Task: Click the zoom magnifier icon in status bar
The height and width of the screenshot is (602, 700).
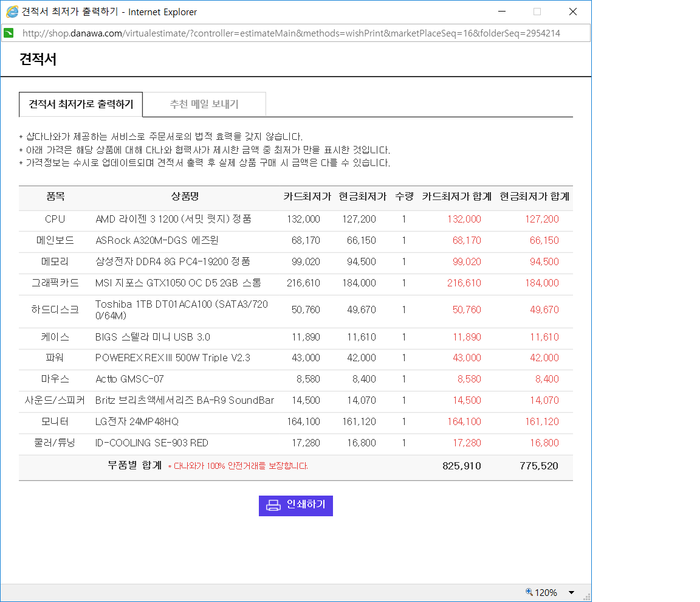Action: point(529,592)
